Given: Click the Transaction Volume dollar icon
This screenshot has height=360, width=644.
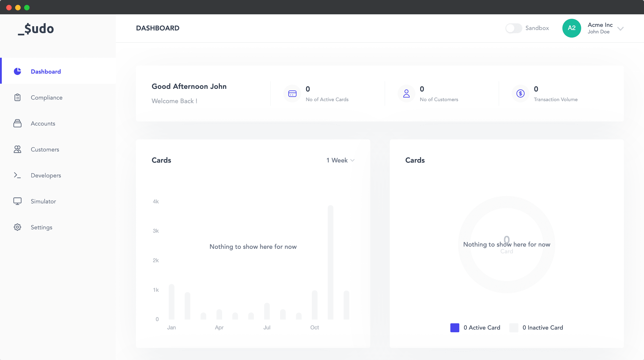Looking at the screenshot, I should pos(520,94).
